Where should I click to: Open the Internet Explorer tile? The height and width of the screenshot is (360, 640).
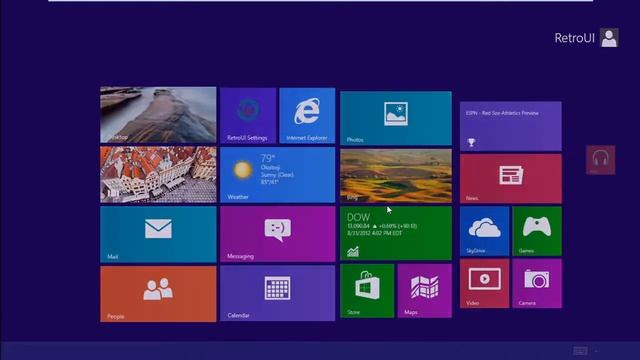307,116
